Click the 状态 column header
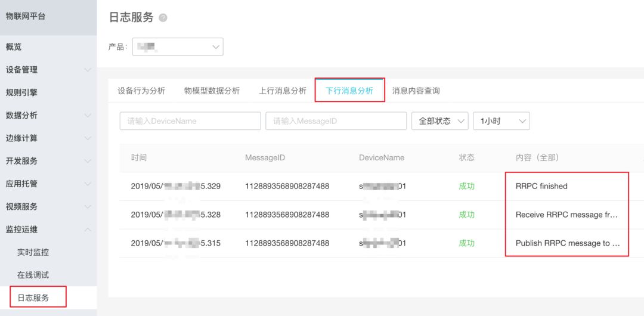The image size is (644, 316). 466,158
